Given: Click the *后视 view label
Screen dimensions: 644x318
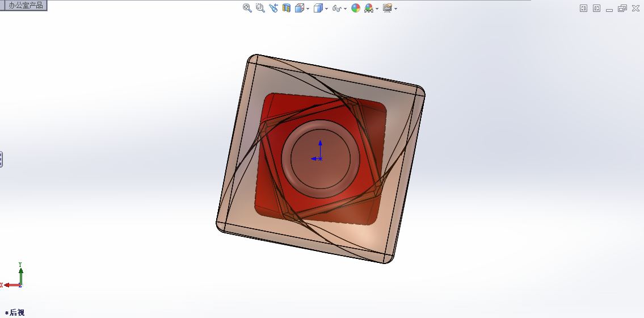Looking at the screenshot, I should pyautogui.click(x=15, y=313).
